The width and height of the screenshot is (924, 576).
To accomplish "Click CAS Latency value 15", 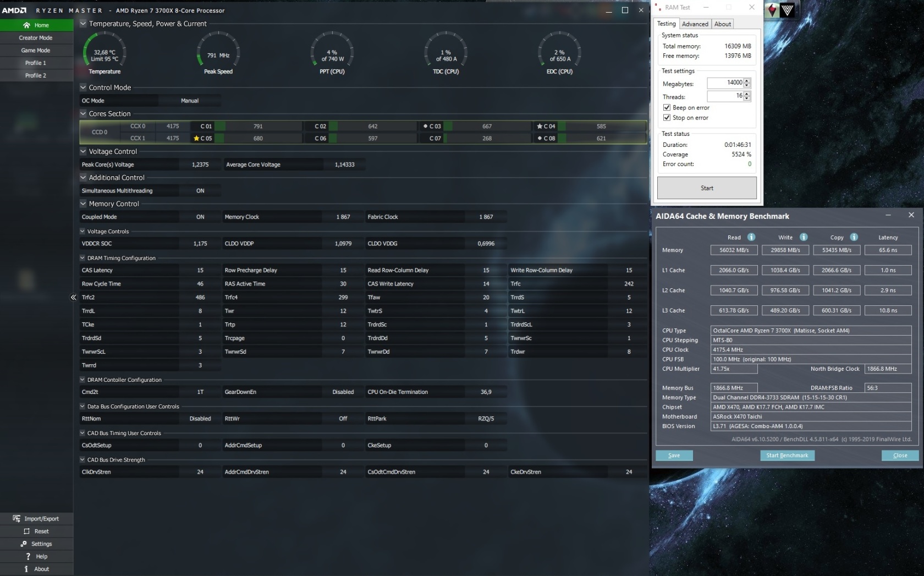I will pos(200,271).
